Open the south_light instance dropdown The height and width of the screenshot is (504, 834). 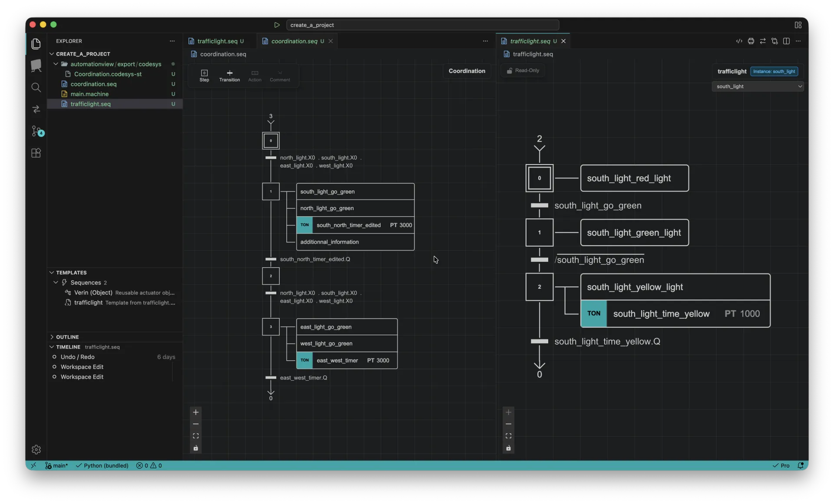point(758,86)
